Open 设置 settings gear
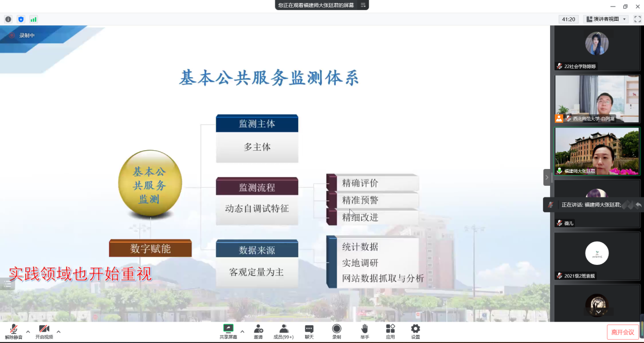 [x=415, y=330]
